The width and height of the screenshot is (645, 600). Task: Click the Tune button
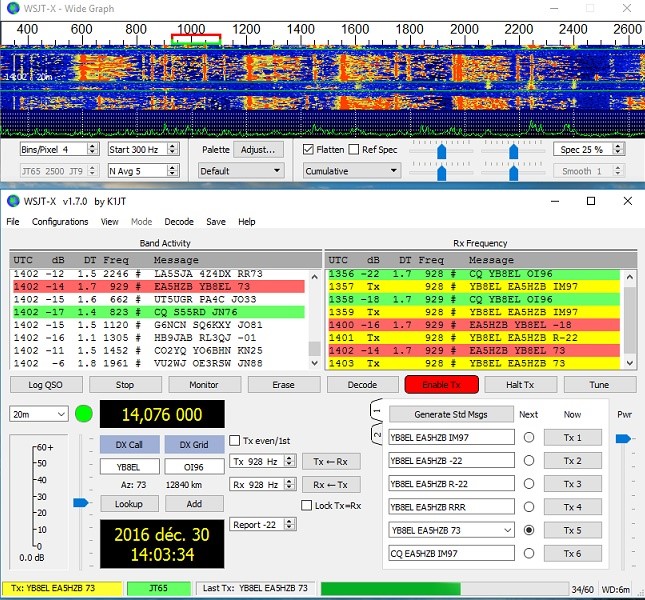pyautogui.click(x=599, y=385)
